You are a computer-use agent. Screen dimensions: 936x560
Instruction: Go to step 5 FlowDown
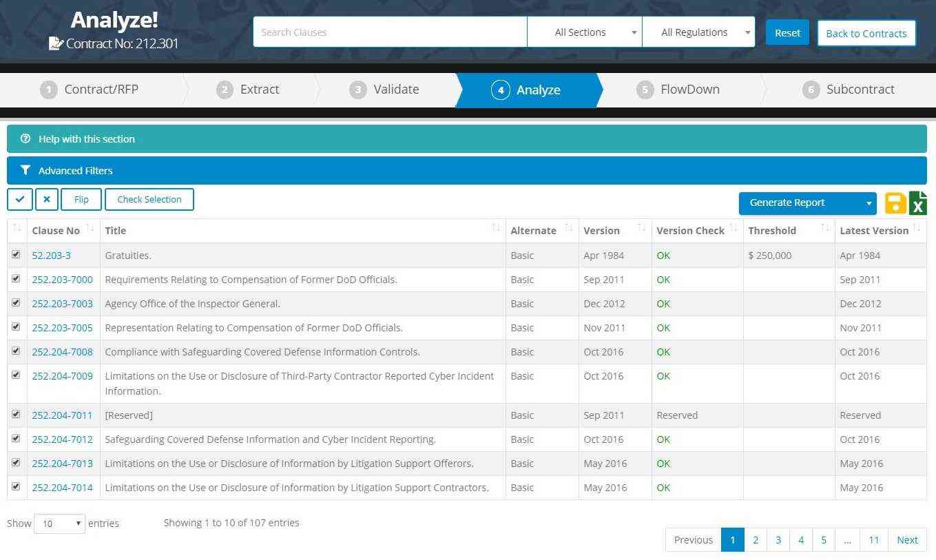tap(679, 90)
